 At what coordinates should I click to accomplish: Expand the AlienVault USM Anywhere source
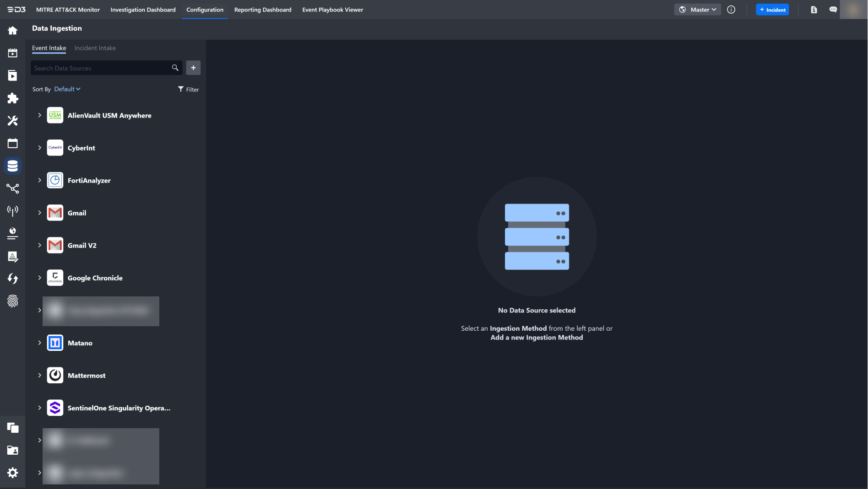tap(39, 115)
